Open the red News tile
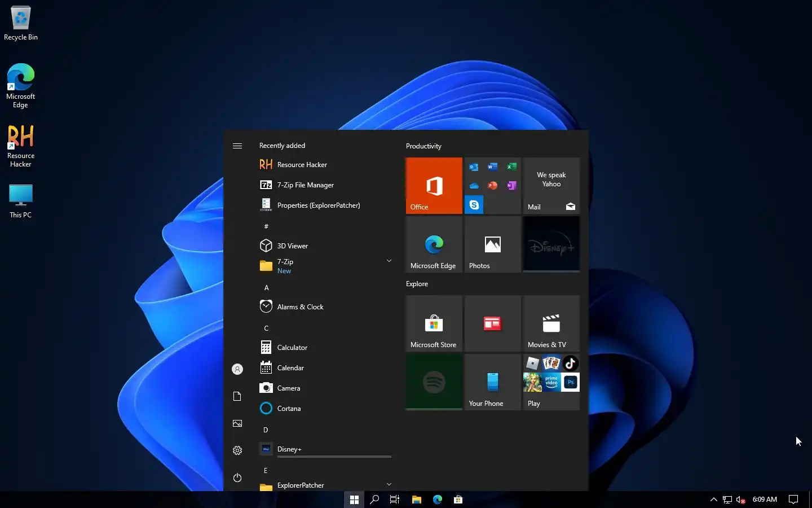The height and width of the screenshot is (508, 812). 493,323
